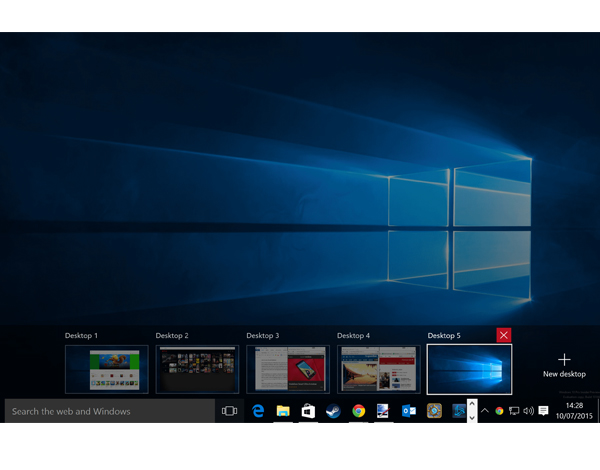Switch to the Desktop 1 thumbnail
The width and height of the screenshot is (600, 470).
[x=107, y=369]
